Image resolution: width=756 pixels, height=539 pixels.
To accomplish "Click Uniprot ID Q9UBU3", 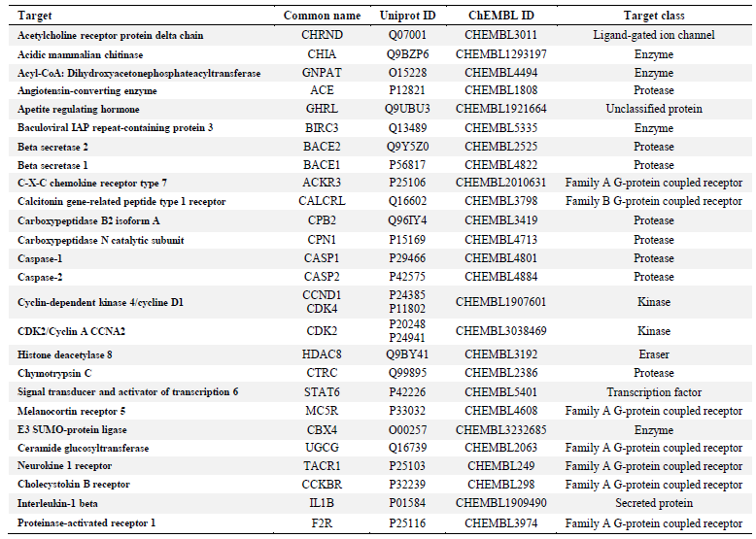I will coord(407,109).
